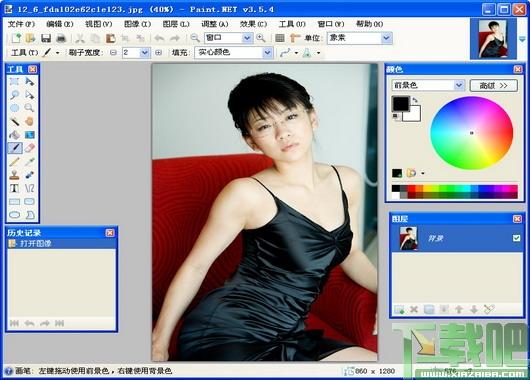Expand the image list arrow beside thumbnail

[x=523, y=39]
